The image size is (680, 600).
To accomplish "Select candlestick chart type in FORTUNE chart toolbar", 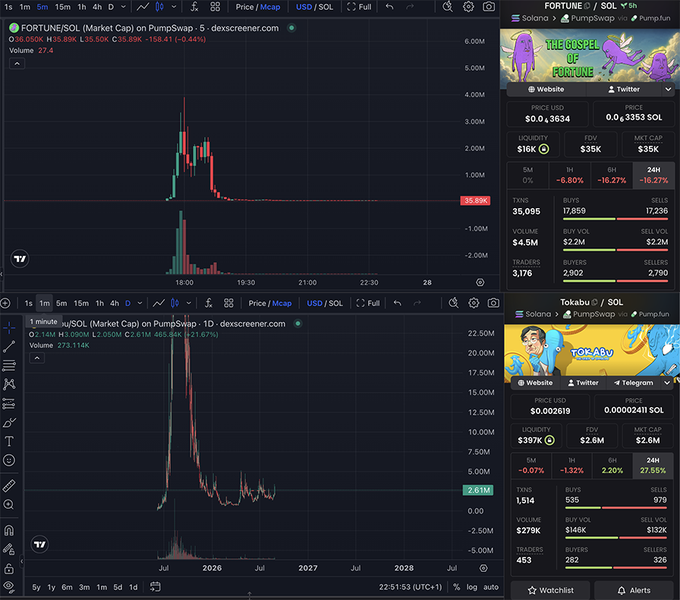I will pos(160,7).
